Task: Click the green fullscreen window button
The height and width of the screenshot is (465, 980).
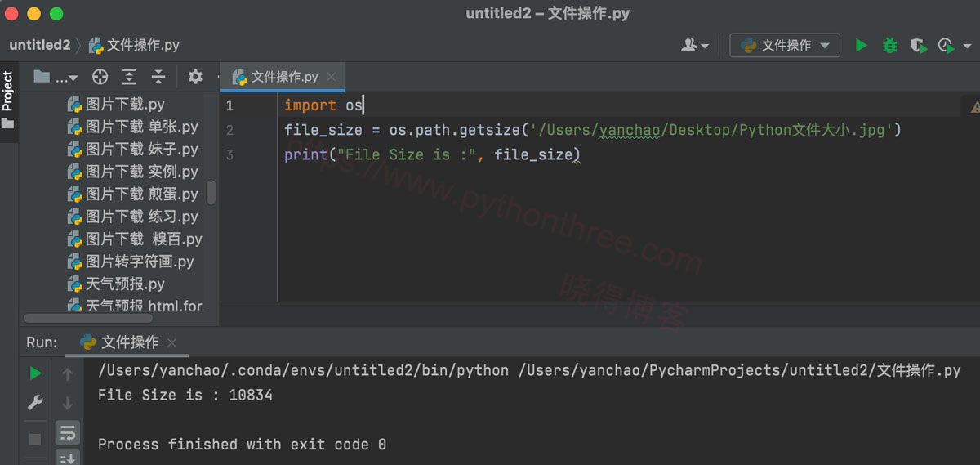Action: tap(56, 14)
